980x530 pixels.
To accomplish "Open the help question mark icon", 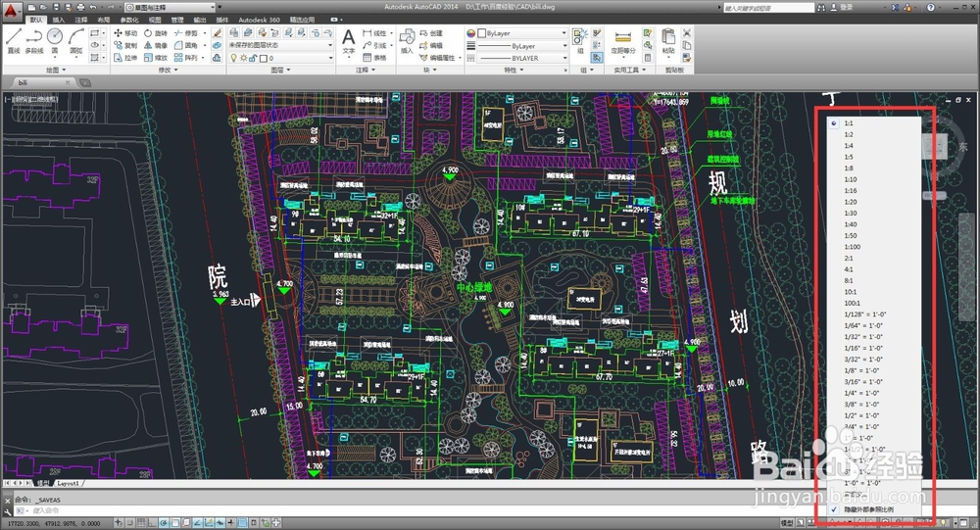I will (931, 7).
